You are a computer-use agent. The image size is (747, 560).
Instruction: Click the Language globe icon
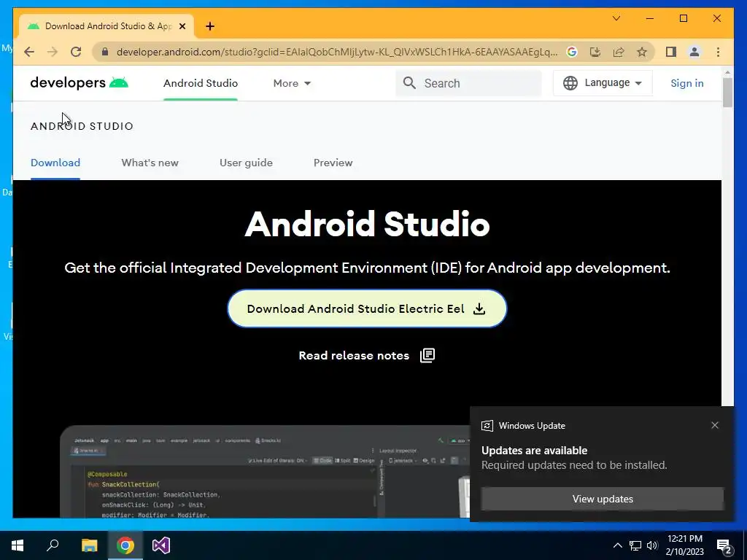point(570,83)
